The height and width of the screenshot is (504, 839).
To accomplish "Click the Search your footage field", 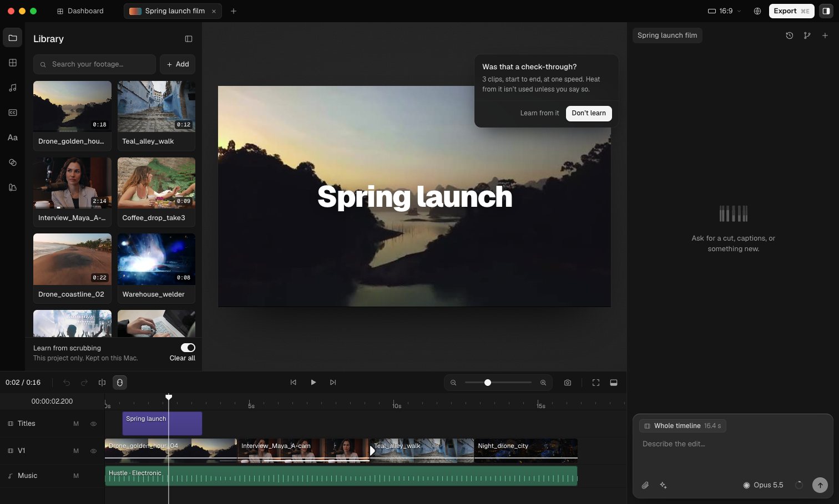I will (94, 64).
